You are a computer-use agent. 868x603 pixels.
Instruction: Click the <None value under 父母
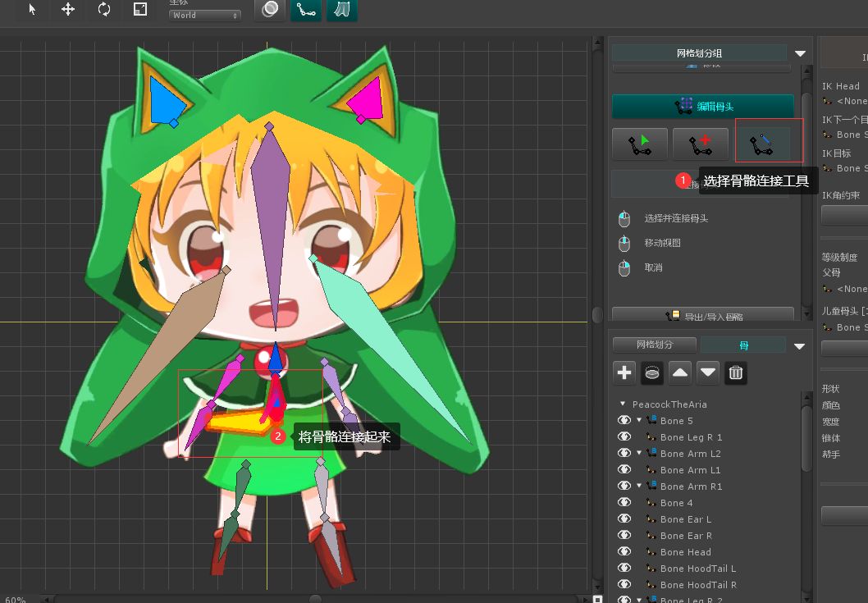tap(852, 289)
